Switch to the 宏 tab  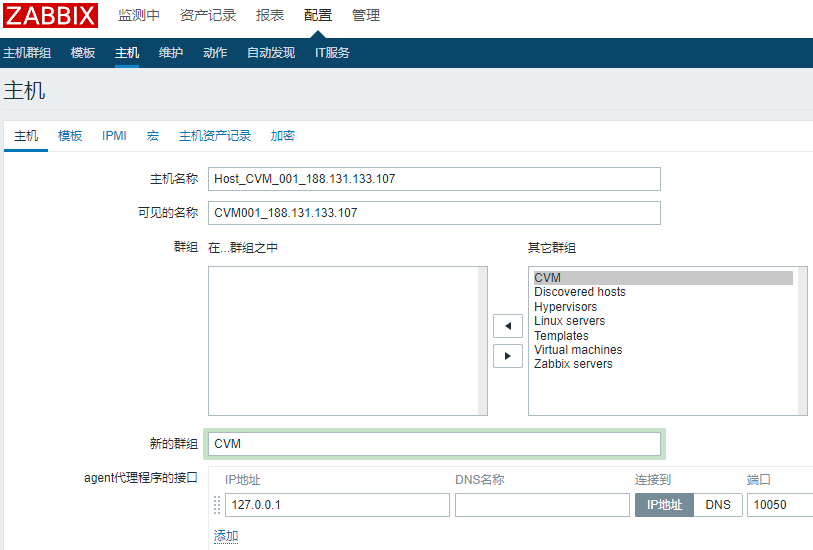(152, 136)
